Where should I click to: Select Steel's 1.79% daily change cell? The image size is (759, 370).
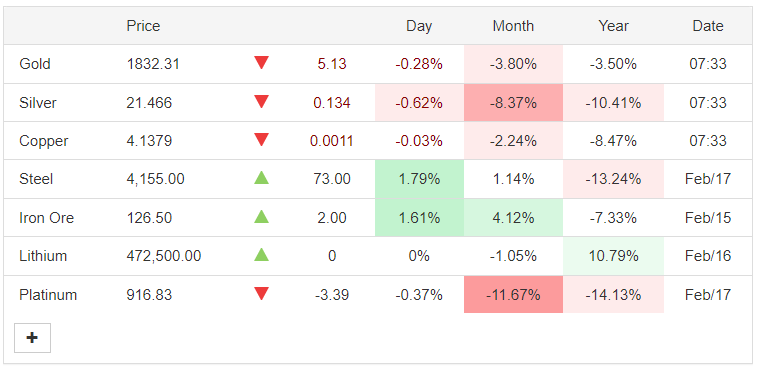[419, 179]
